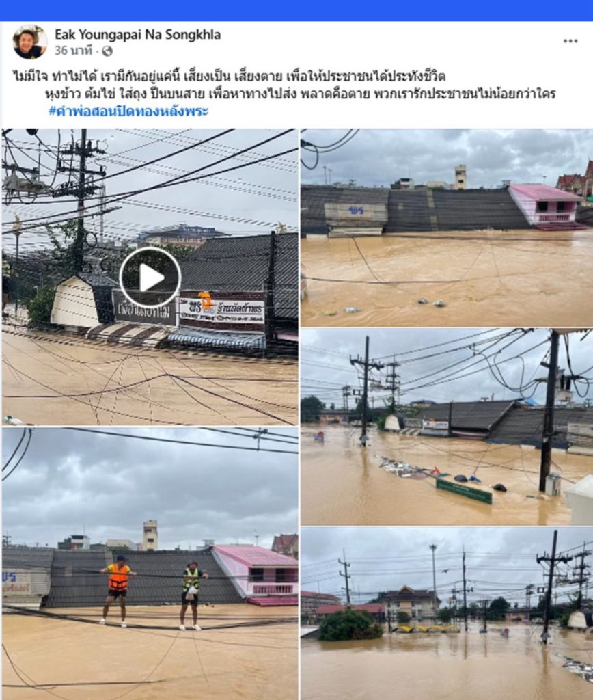
Task: Click the man in orange life vest
Action: (x=117, y=591)
